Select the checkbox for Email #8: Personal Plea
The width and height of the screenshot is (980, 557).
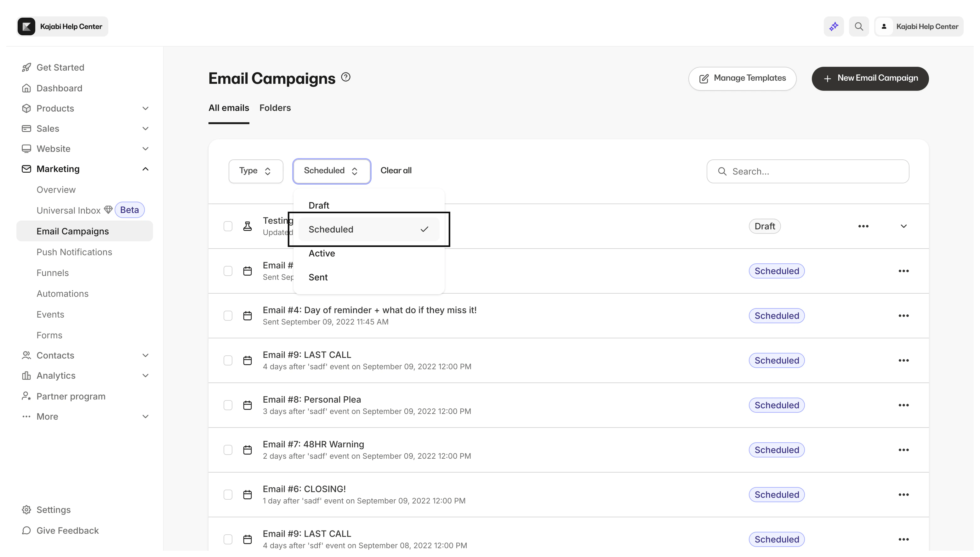tap(228, 405)
